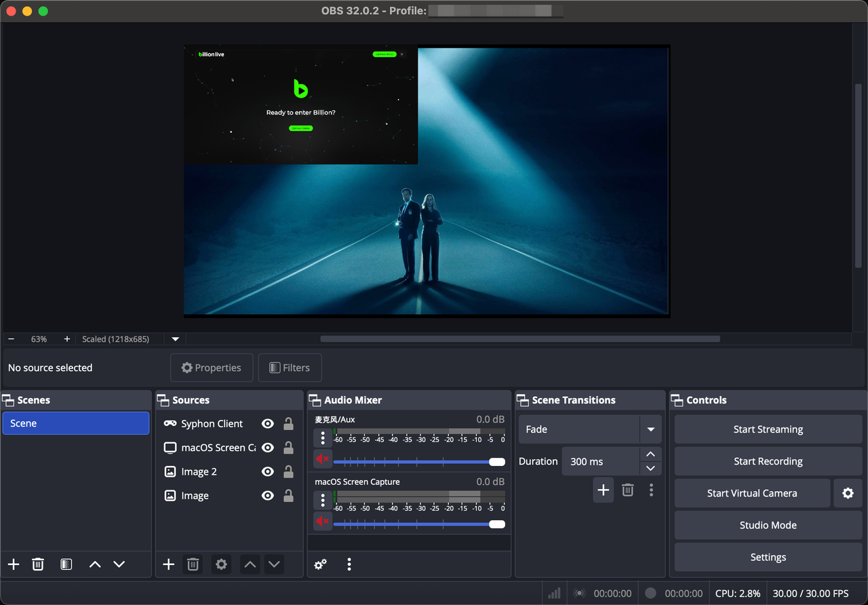Select the Scene item in Scenes list
The height and width of the screenshot is (605, 868).
[x=75, y=423]
